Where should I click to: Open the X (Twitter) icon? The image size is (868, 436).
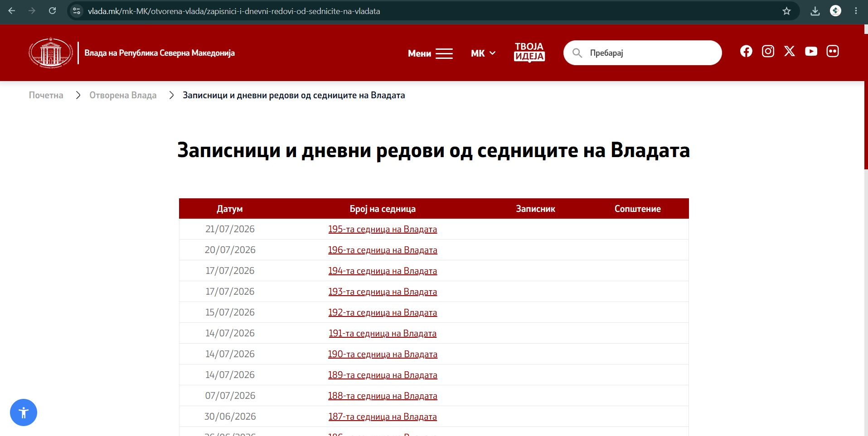(790, 51)
